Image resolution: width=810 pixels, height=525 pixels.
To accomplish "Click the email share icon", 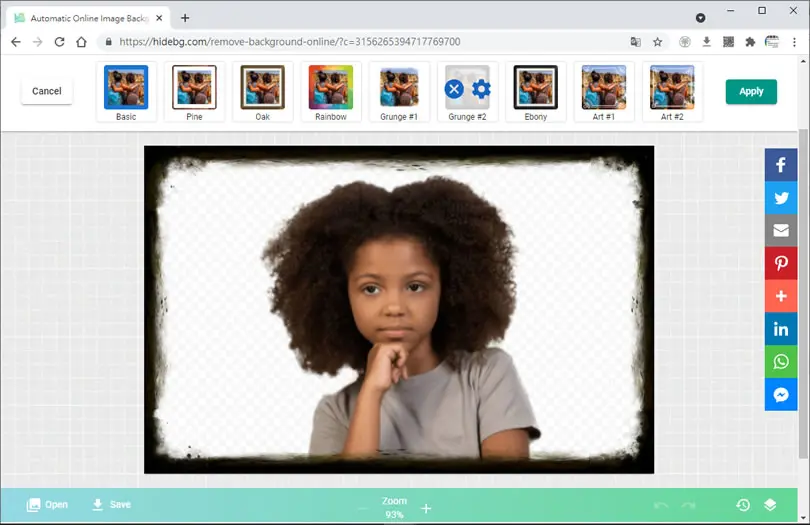I will [x=781, y=230].
